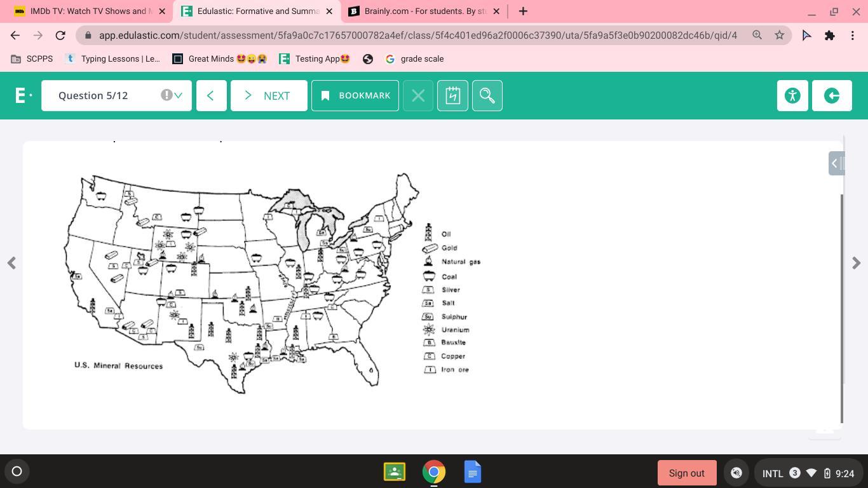Bookmark this page with the star icon

(779, 35)
